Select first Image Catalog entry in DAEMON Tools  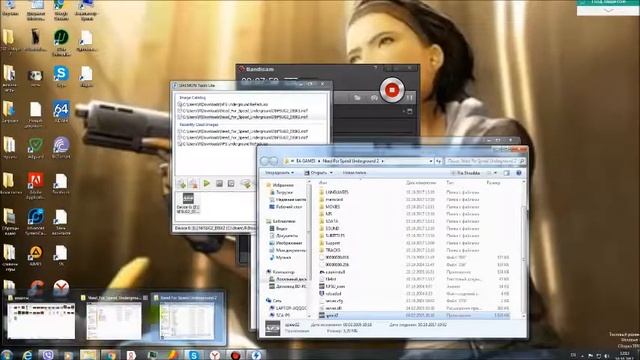tap(222, 104)
